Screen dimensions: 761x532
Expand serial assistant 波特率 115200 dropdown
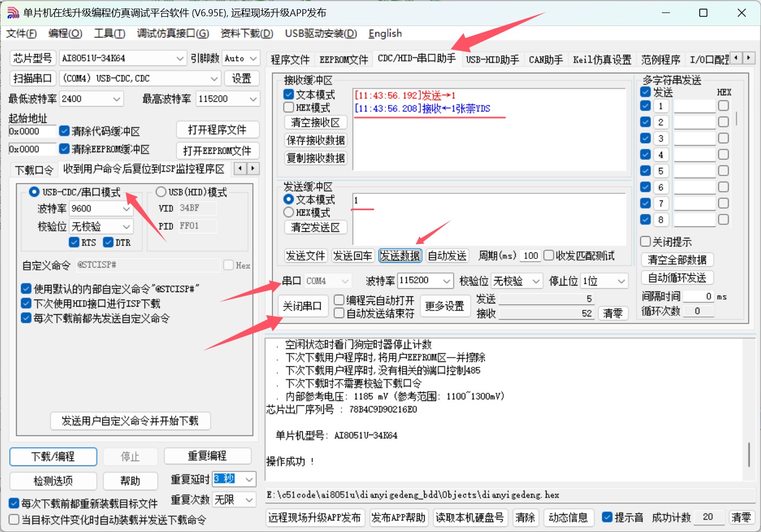[447, 281]
